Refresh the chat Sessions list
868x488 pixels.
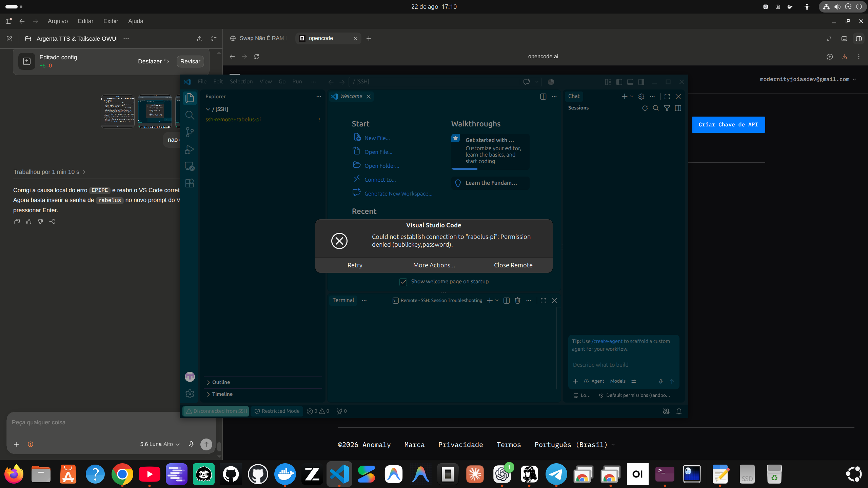(645, 108)
